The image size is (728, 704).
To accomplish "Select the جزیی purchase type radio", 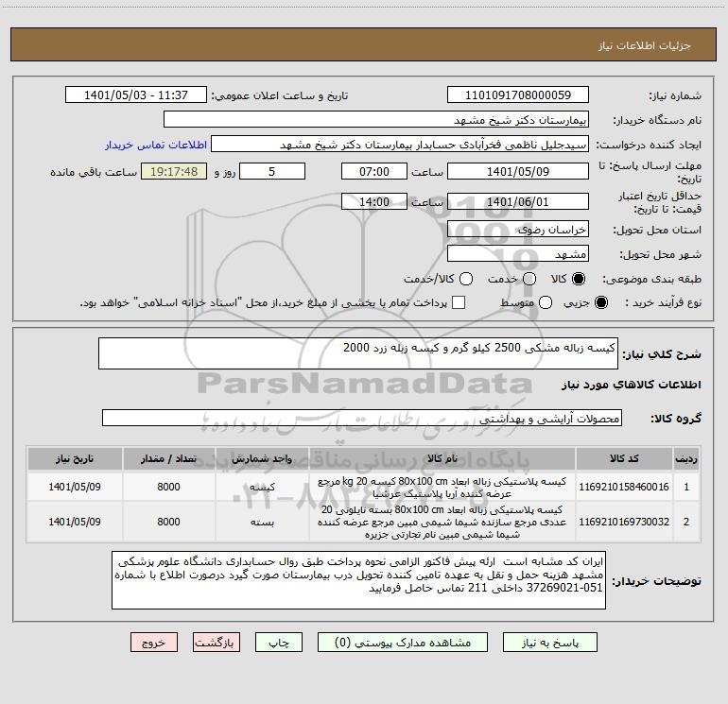I will [x=600, y=302].
